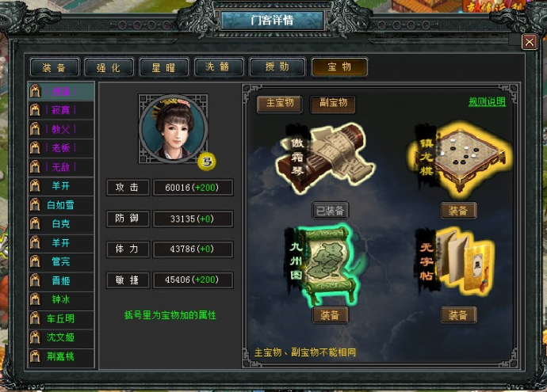Select the 傲霜琴 treasure icon
This screenshot has width=547, height=392.
pos(326,158)
